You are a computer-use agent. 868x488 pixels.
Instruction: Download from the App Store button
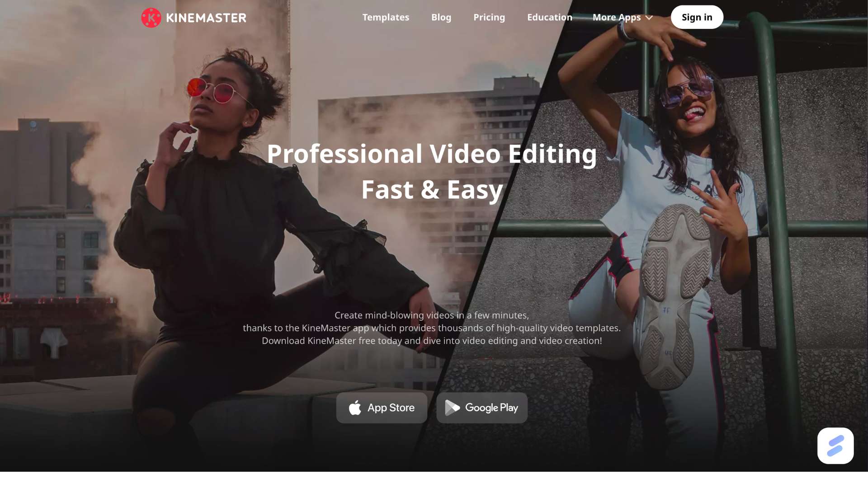tap(382, 408)
